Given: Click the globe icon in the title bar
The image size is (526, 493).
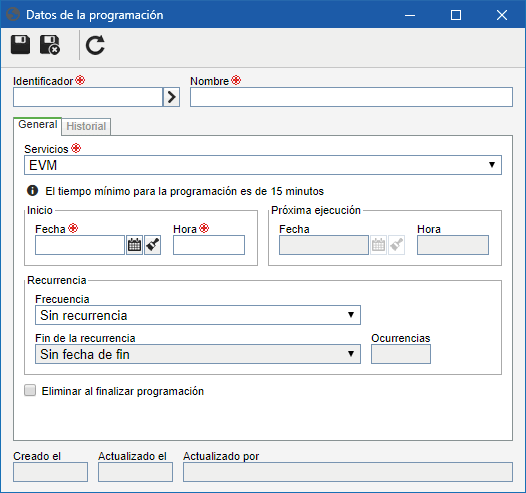Looking at the screenshot, I should (13, 15).
